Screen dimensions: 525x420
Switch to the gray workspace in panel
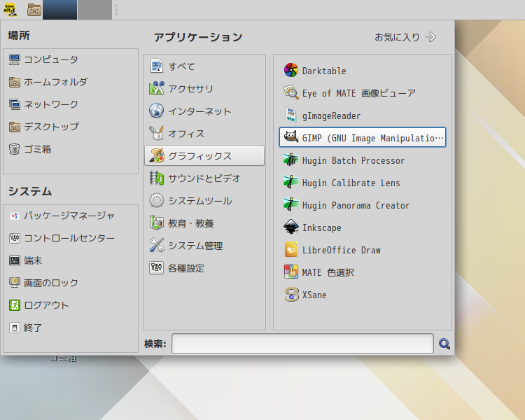tap(94, 10)
